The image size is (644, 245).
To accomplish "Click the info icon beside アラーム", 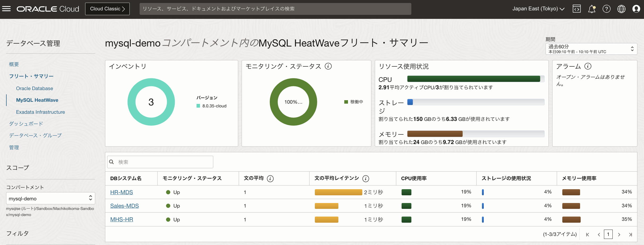I will pyautogui.click(x=588, y=66).
